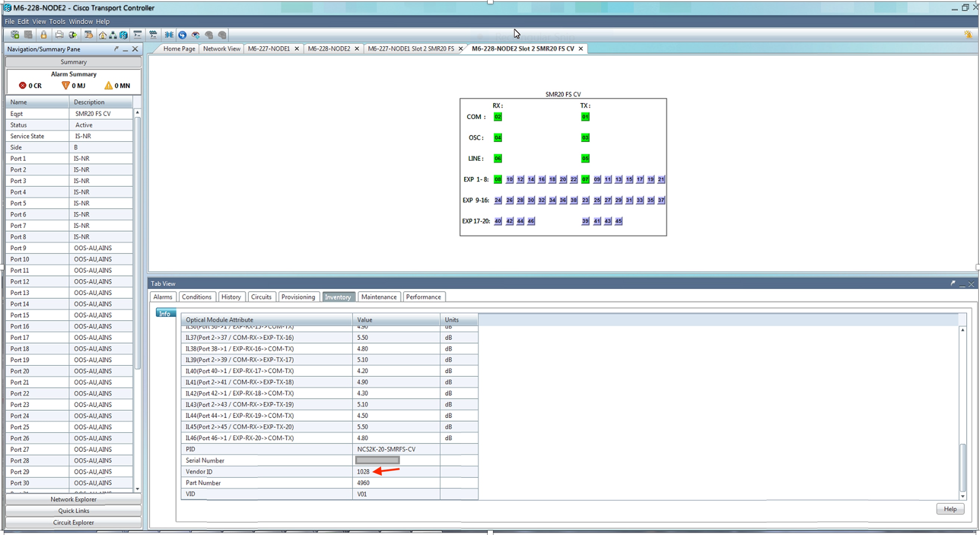Viewport: 980px width, 535px height.
Task: Expand the Summary section button
Action: click(x=73, y=61)
